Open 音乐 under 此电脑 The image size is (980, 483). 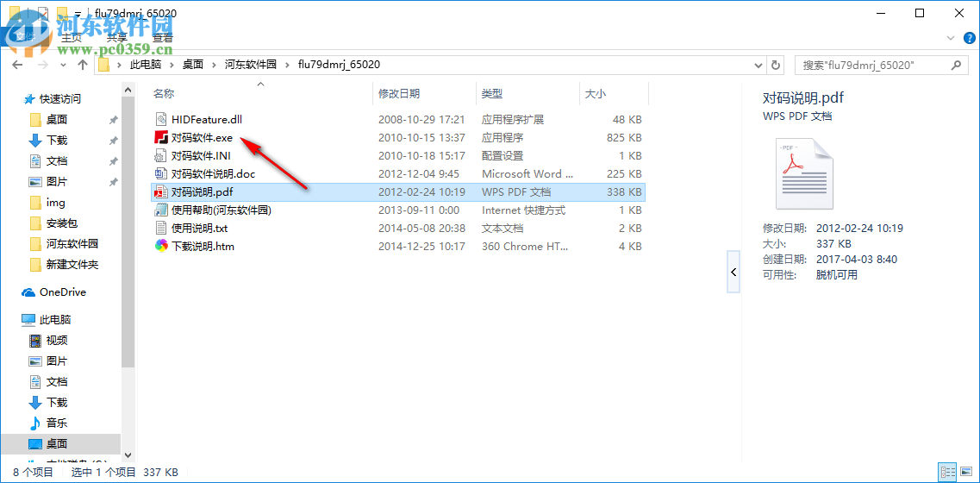point(57,423)
